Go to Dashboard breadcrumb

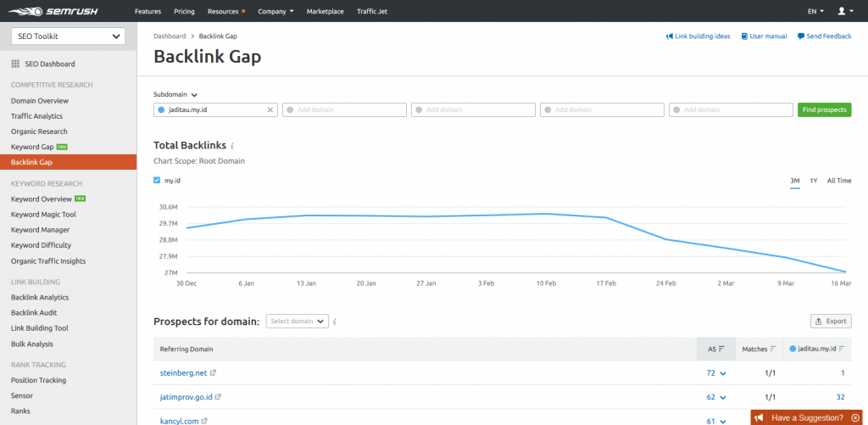pos(170,36)
